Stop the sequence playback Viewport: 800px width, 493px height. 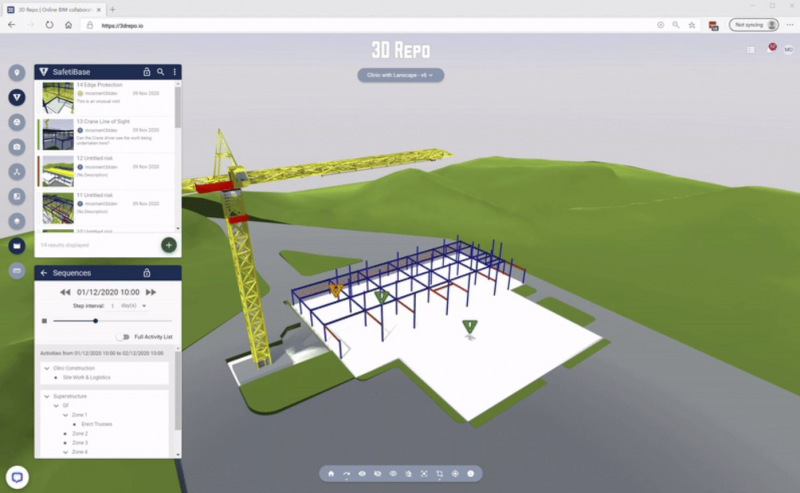[44, 321]
